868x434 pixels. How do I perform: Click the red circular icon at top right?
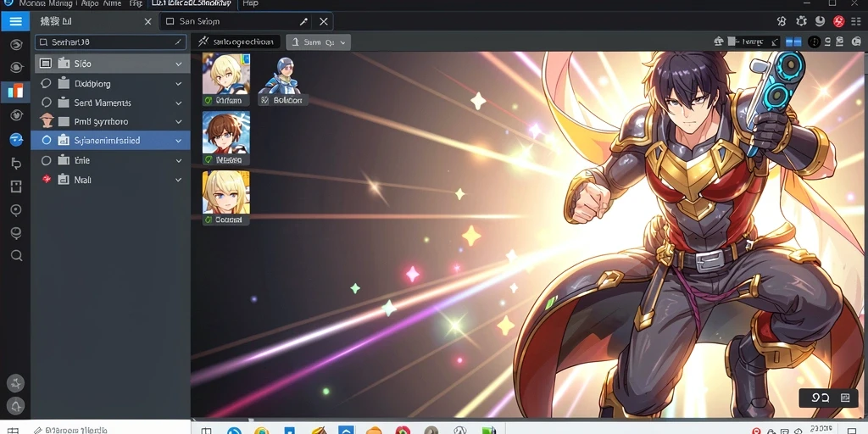838,21
